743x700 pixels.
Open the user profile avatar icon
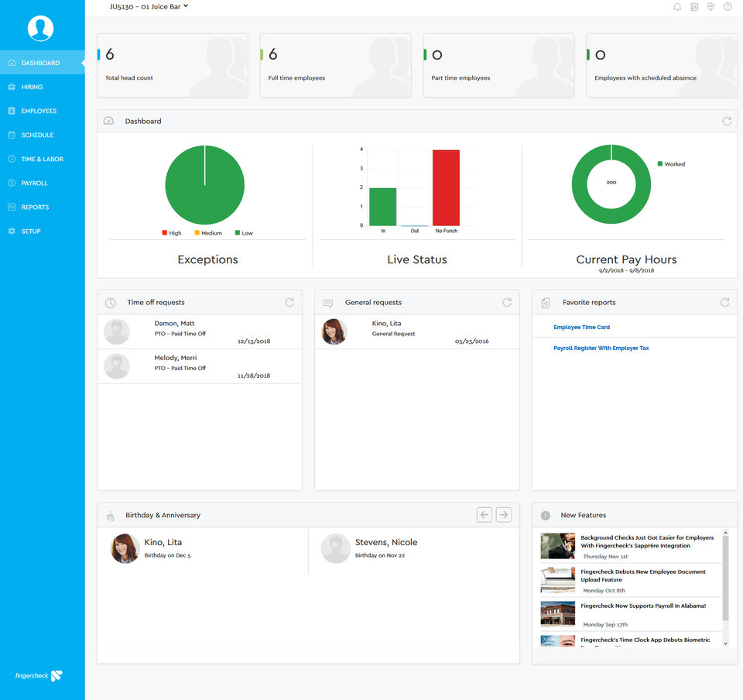(40, 28)
